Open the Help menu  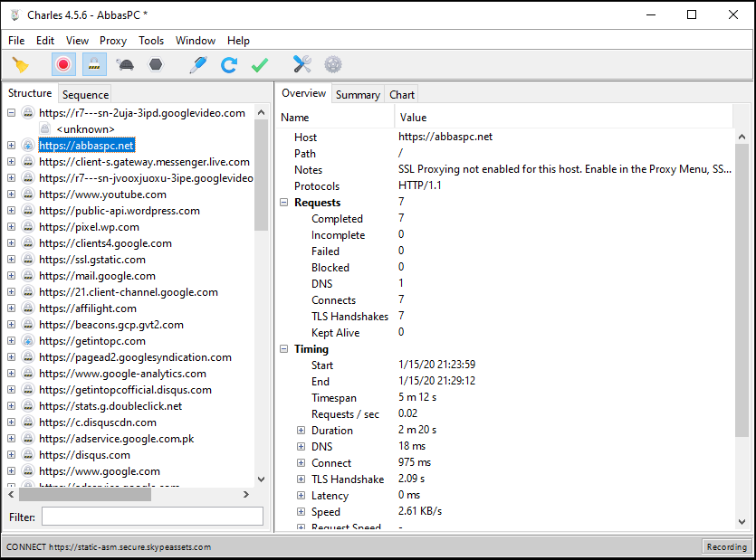[x=238, y=41]
